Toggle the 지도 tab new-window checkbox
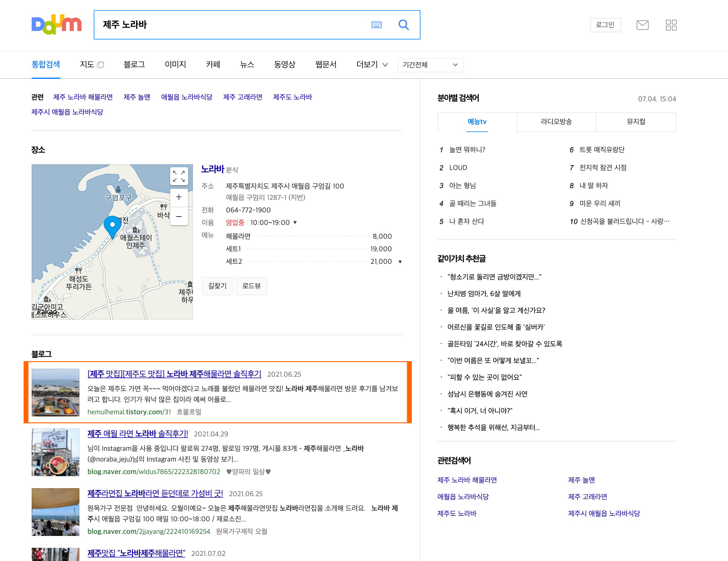The height and width of the screenshot is (561, 728). point(101,65)
